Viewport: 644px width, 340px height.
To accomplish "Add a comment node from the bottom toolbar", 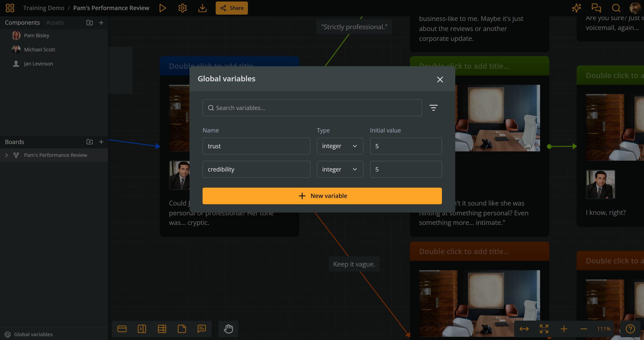I will (x=202, y=329).
